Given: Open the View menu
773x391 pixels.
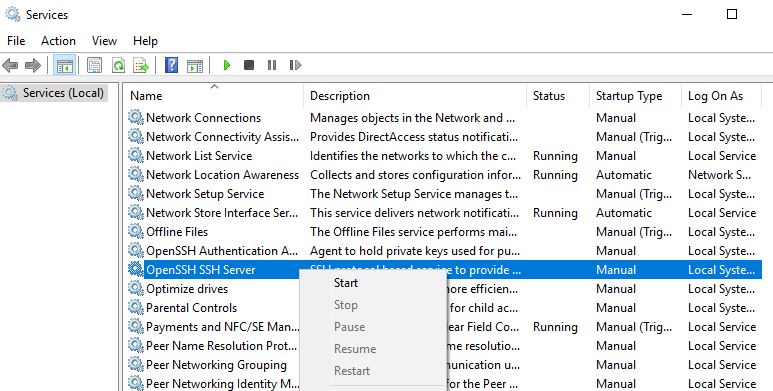Looking at the screenshot, I should tap(105, 41).
